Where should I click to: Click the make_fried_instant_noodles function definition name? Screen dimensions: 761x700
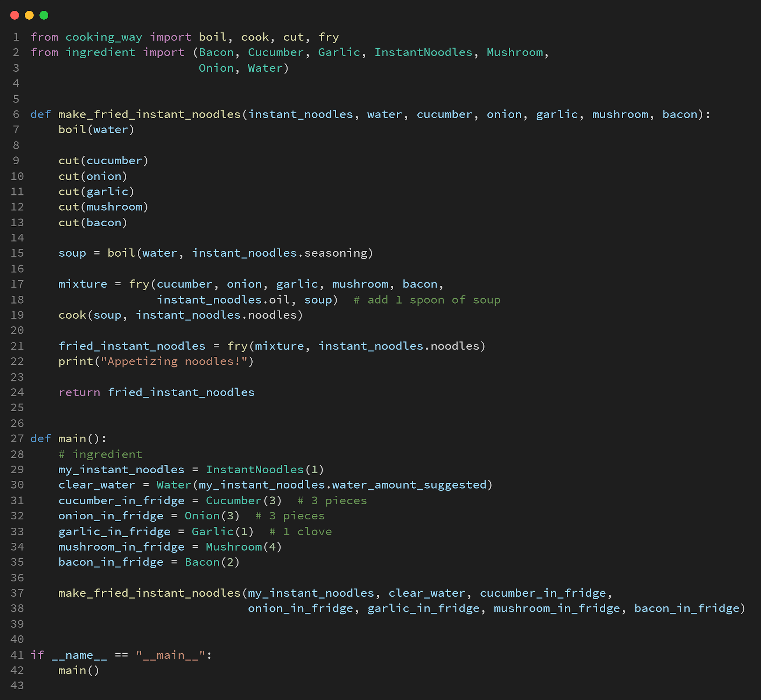pos(150,114)
